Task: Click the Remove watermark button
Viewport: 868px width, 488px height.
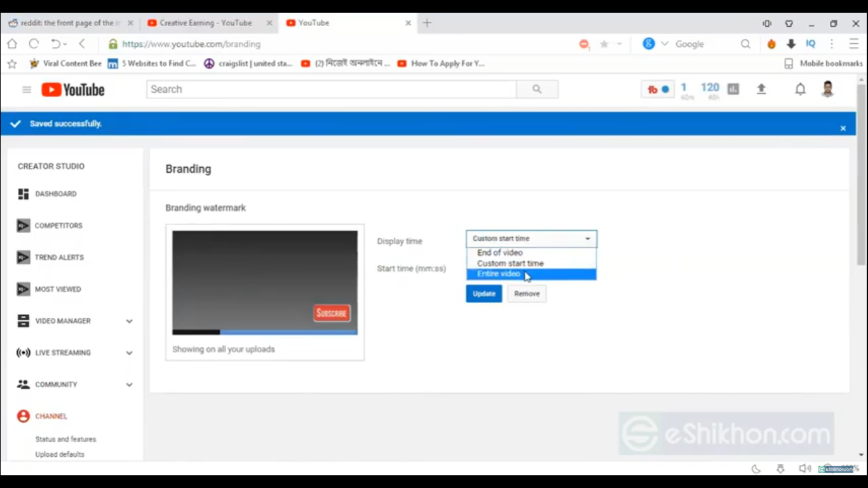Action: point(526,293)
